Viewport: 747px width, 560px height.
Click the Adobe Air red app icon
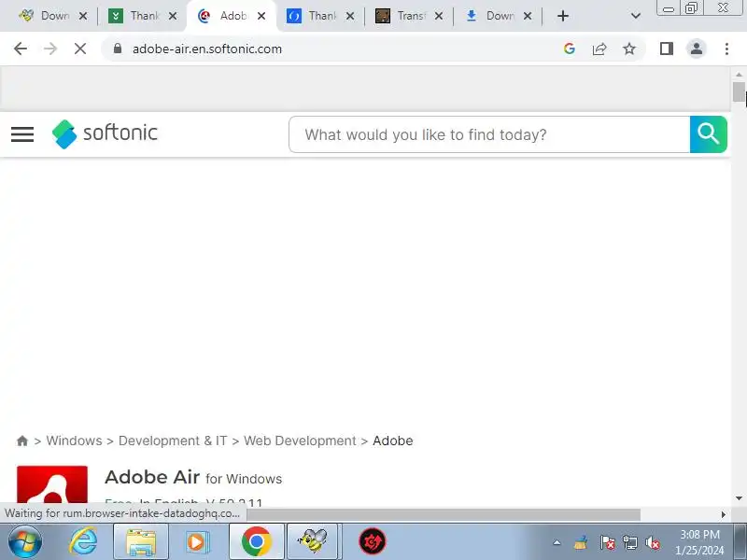[x=52, y=484]
